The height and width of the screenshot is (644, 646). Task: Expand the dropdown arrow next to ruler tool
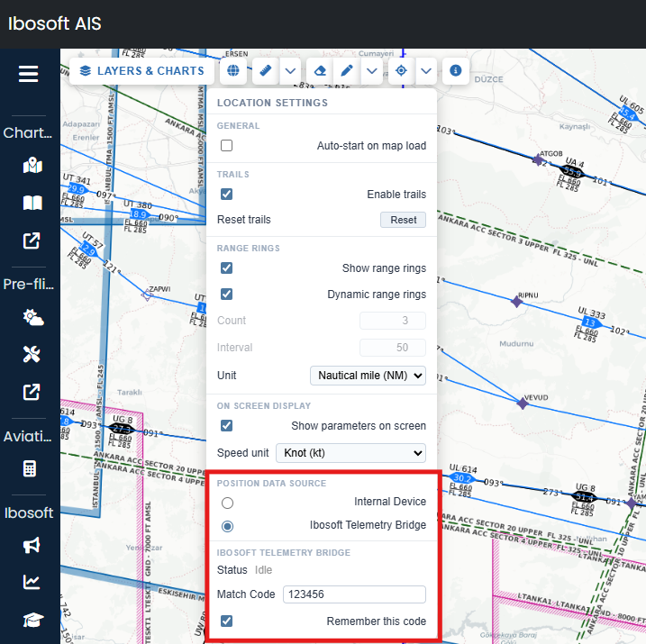pyautogui.click(x=290, y=70)
